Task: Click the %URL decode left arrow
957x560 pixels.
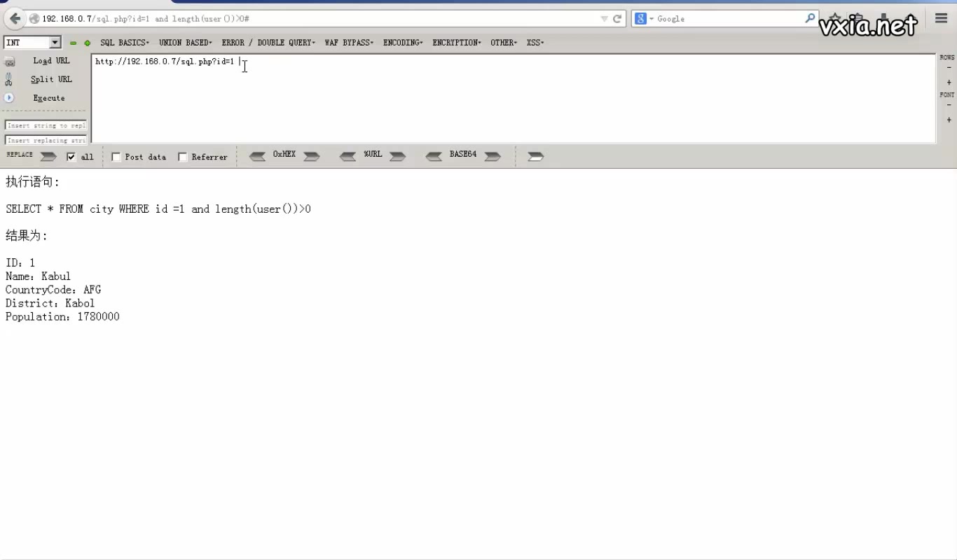Action: [x=348, y=156]
